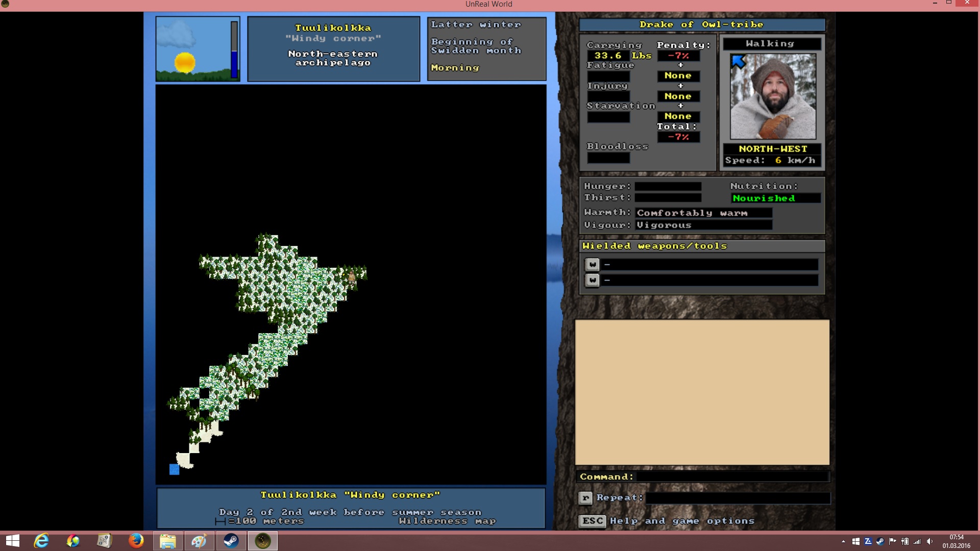980x551 pixels.
Task: Open Steam from taskbar
Action: pyautogui.click(x=231, y=541)
